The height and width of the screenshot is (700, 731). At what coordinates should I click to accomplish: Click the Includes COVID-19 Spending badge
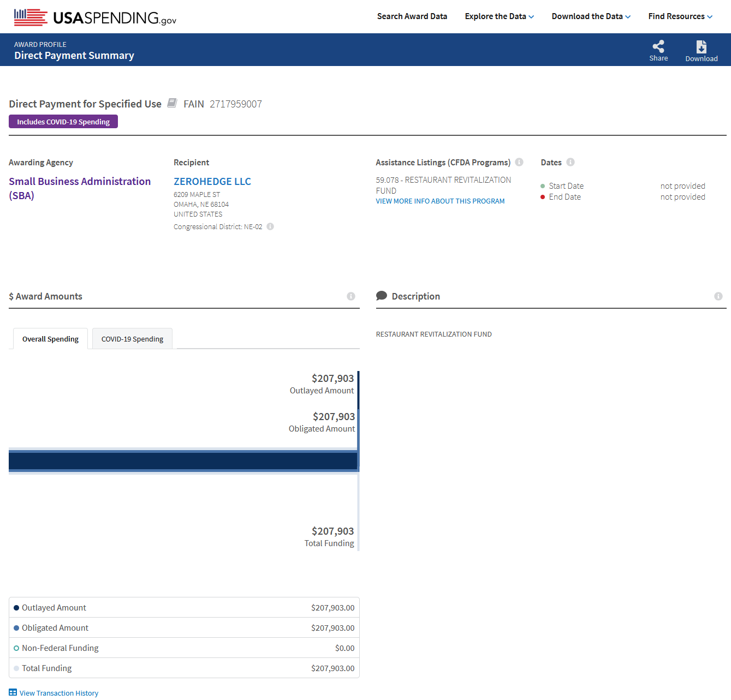pyautogui.click(x=63, y=122)
